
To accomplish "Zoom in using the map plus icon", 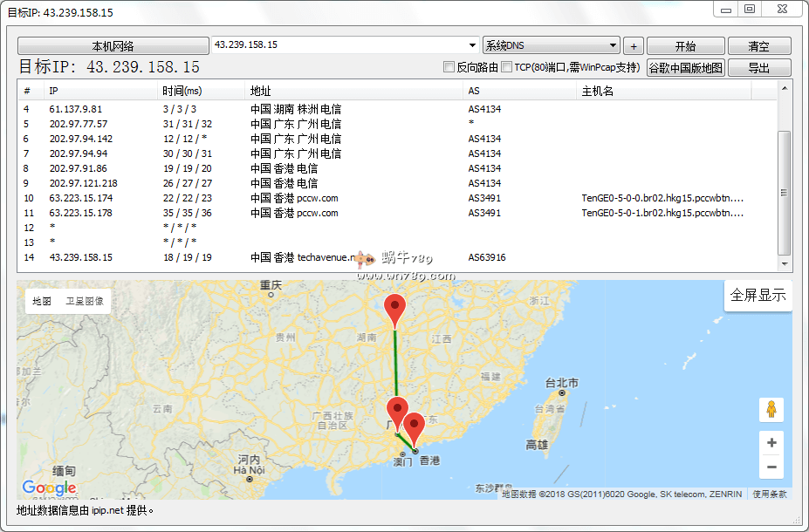I will pyautogui.click(x=771, y=442).
